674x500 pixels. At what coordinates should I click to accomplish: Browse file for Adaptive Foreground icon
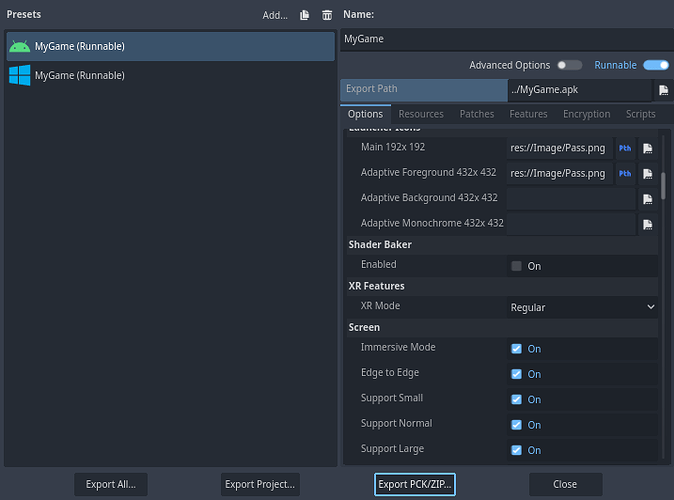[648, 174]
